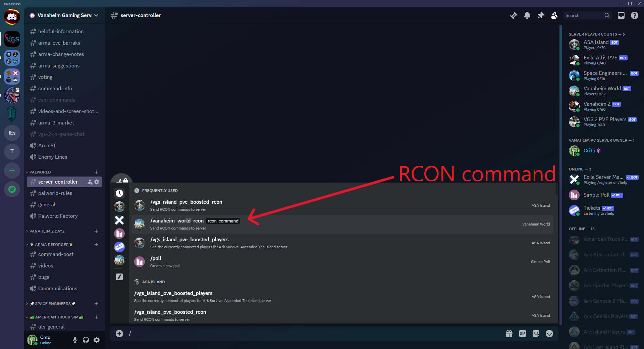Show pinned messages via pin icon
644x349 pixels.
coord(541,15)
